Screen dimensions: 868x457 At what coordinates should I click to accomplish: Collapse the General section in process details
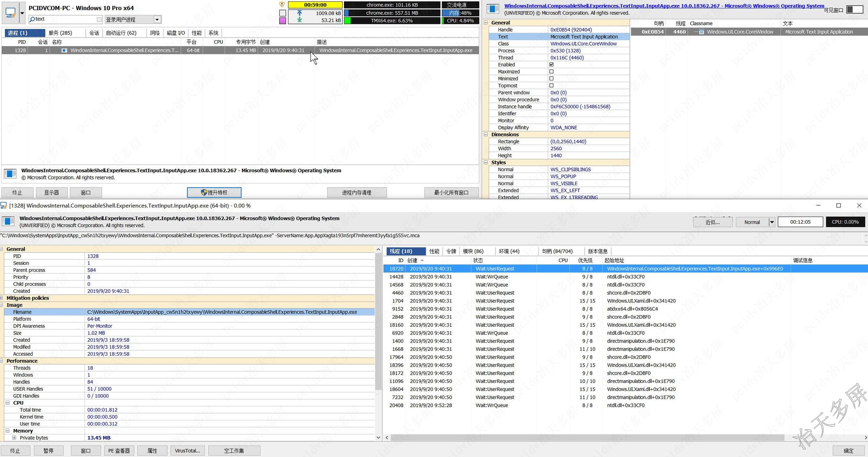pos(2,250)
